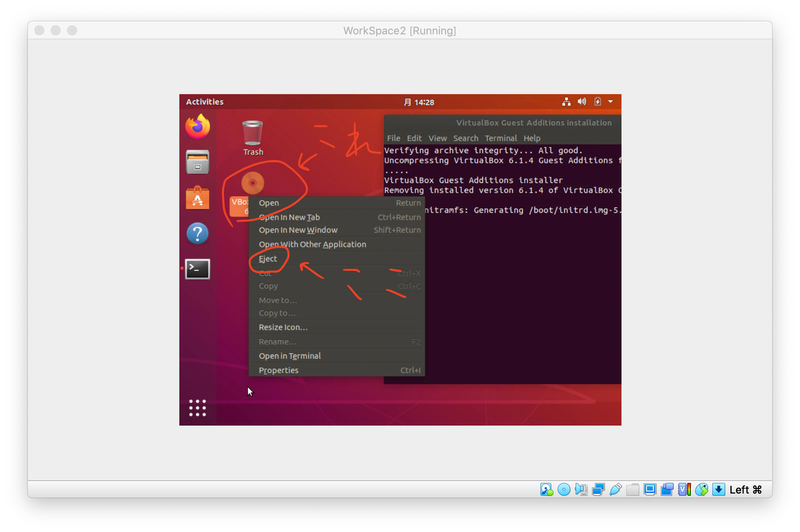Image resolution: width=800 pixels, height=532 pixels.
Task: Choose Open in the context menu
Action: click(337, 203)
